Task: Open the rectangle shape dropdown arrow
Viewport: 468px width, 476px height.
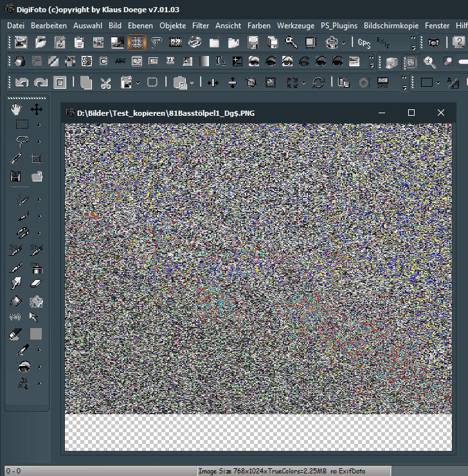Action: pyautogui.click(x=438, y=83)
